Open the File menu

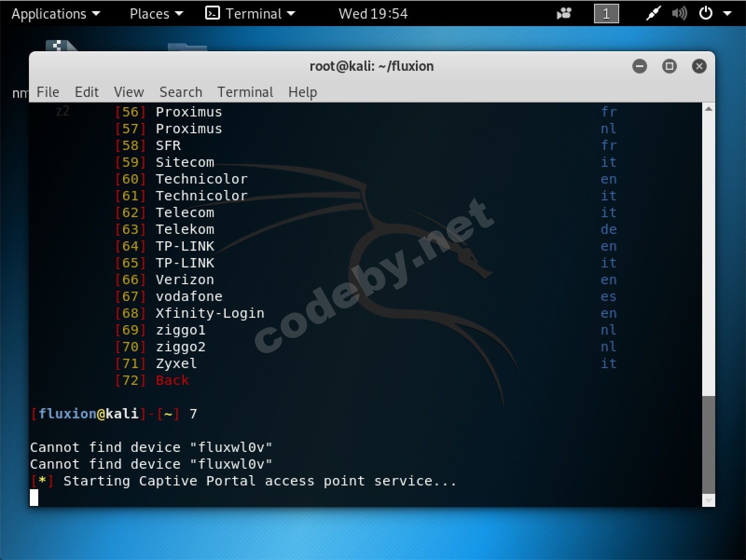pos(48,92)
